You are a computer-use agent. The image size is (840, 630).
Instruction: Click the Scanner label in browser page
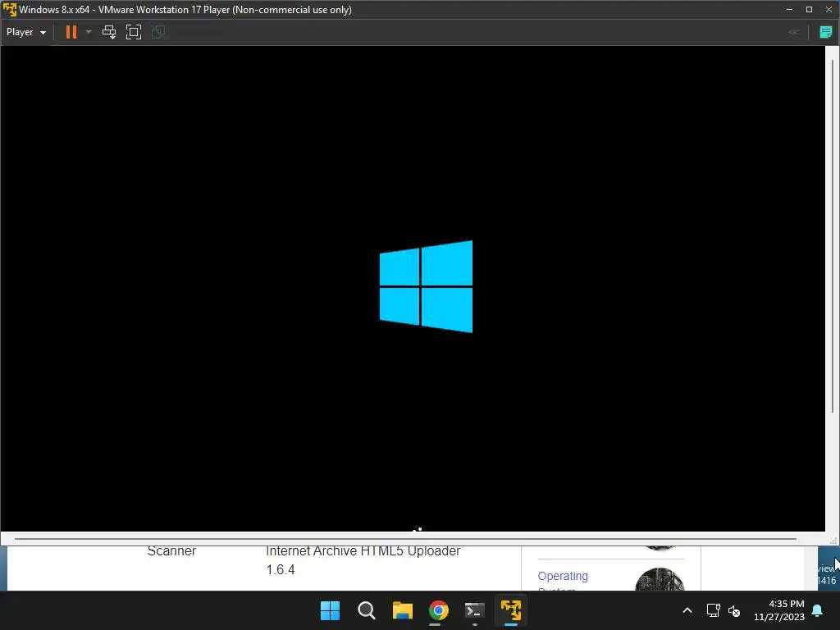[x=171, y=550]
